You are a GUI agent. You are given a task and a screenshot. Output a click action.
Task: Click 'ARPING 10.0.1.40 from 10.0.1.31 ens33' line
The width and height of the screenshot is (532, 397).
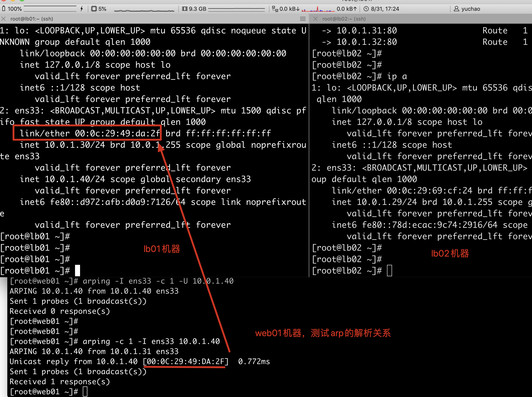[x=94, y=351]
